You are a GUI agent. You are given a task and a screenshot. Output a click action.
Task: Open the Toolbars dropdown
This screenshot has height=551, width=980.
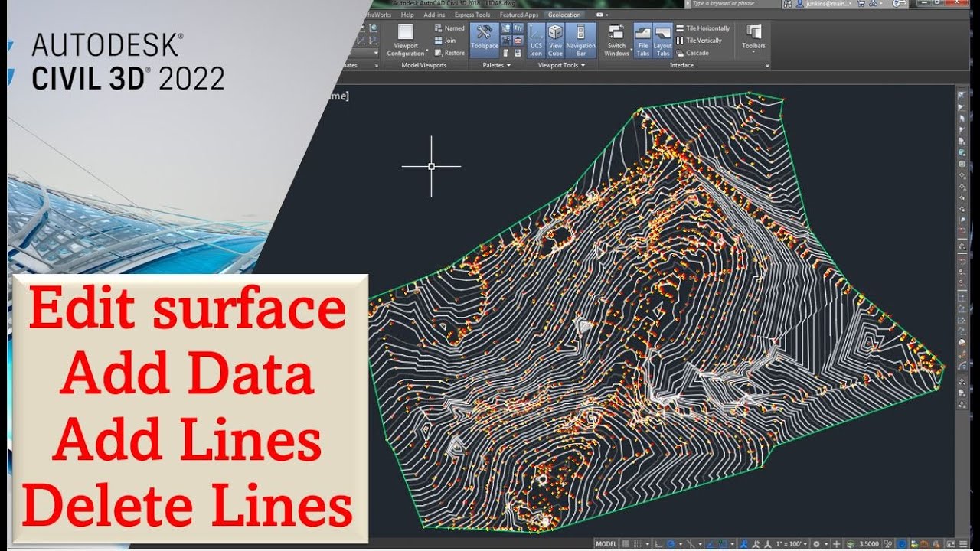(x=753, y=38)
